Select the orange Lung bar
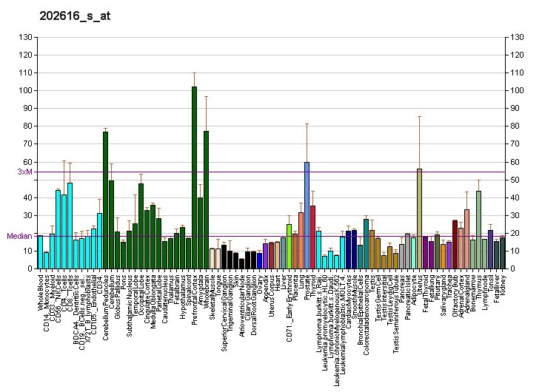542x392 pixels. pos(301,240)
